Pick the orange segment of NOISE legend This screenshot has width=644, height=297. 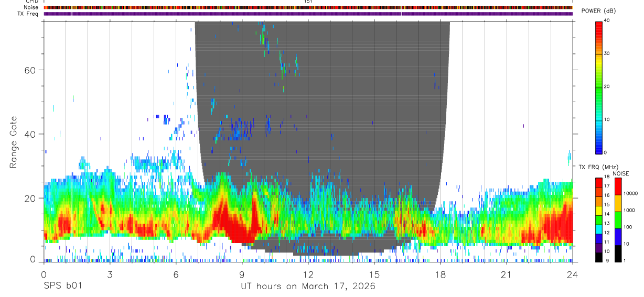point(618,203)
